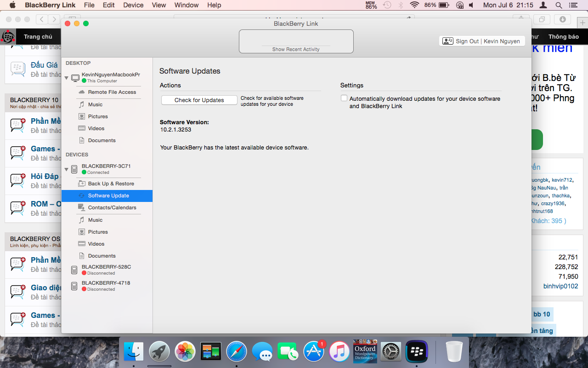Open the BlackBerry Link app menu
The height and width of the screenshot is (368, 588).
point(50,5)
